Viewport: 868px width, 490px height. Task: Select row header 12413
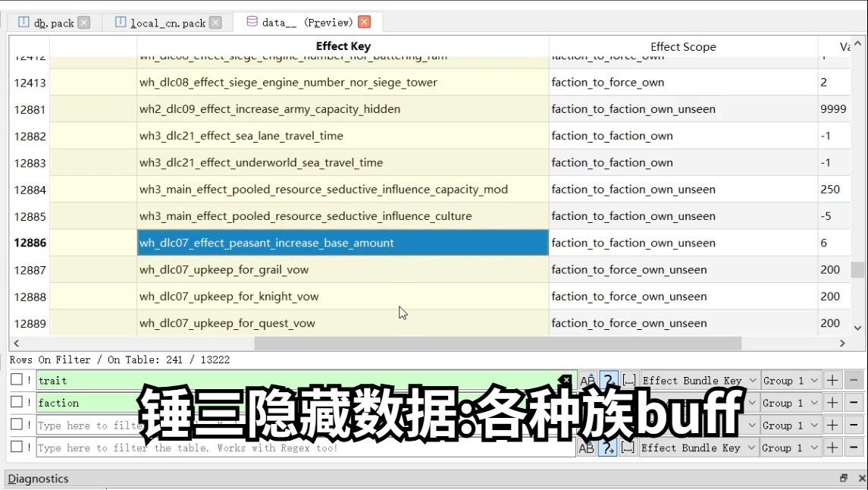click(x=30, y=83)
